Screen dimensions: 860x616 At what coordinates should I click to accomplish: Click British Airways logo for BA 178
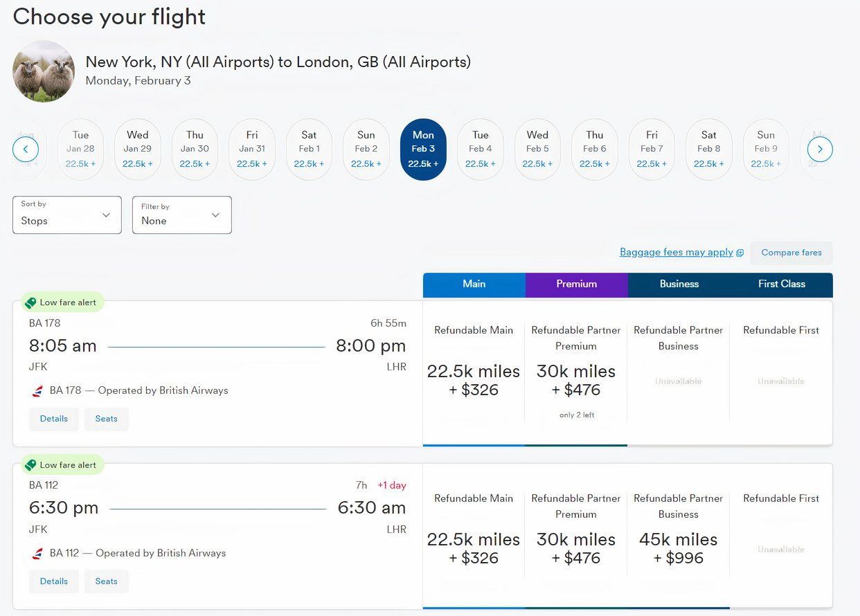click(x=37, y=391)
